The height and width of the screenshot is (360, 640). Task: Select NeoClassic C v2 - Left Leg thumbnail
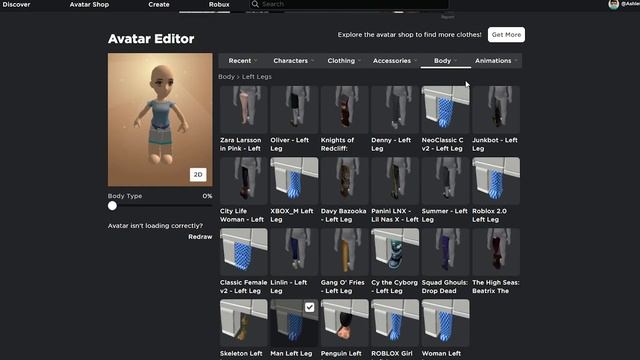point(446,109)
